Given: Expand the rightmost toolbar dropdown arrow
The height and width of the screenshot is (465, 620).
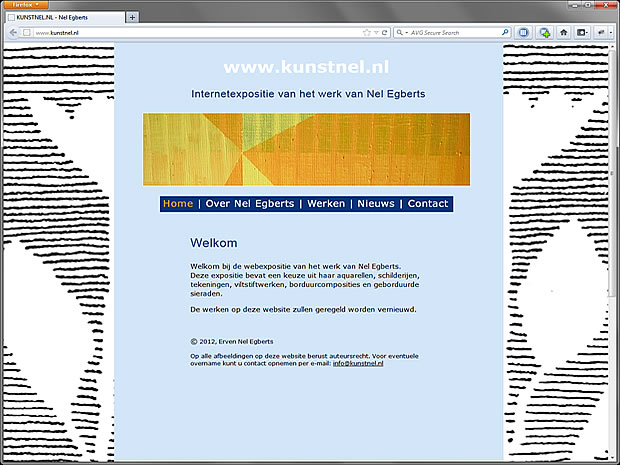Looking at the screenshot, I should coord(611,32).
